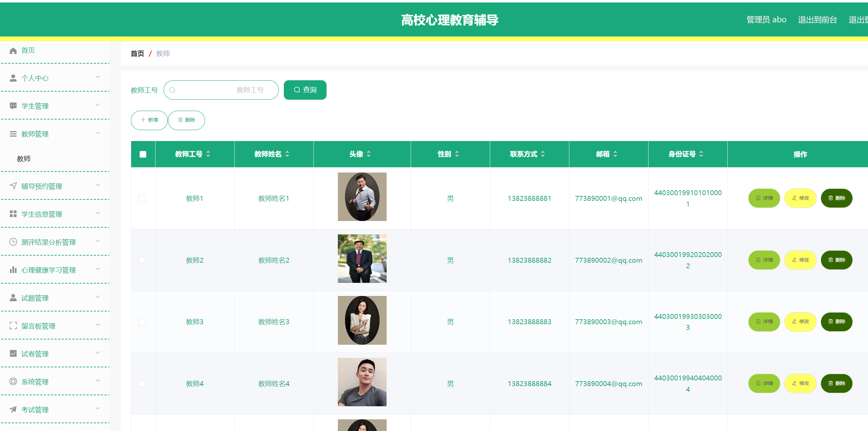Click 退出到前台 in the header
Screen dimensions: 868x431
click(x=817, y=20)
